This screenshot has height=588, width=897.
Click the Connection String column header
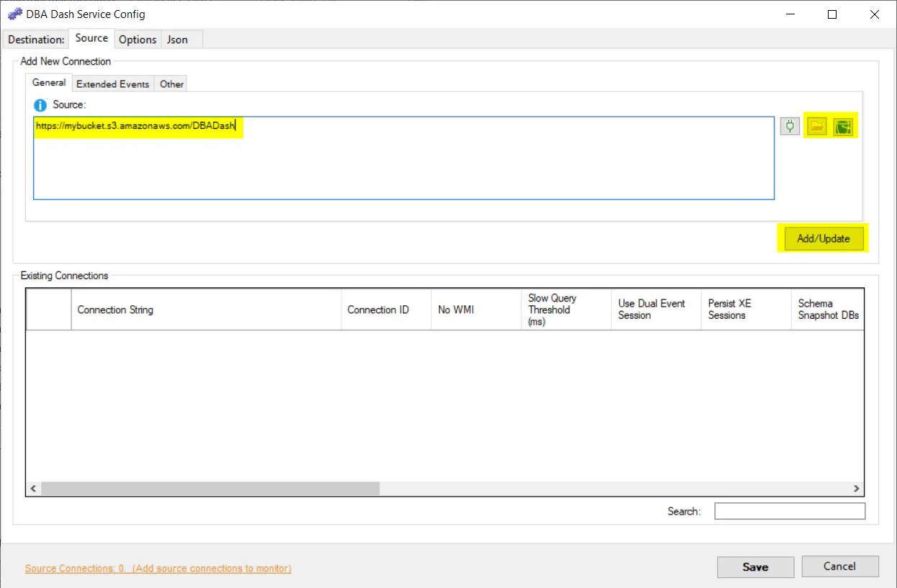[115, 310]
